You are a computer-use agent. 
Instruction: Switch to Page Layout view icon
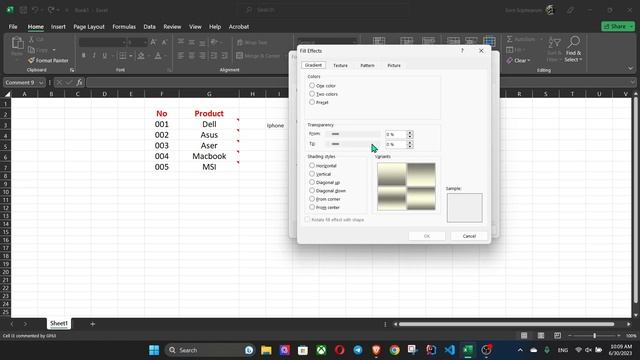click(540, 336)
